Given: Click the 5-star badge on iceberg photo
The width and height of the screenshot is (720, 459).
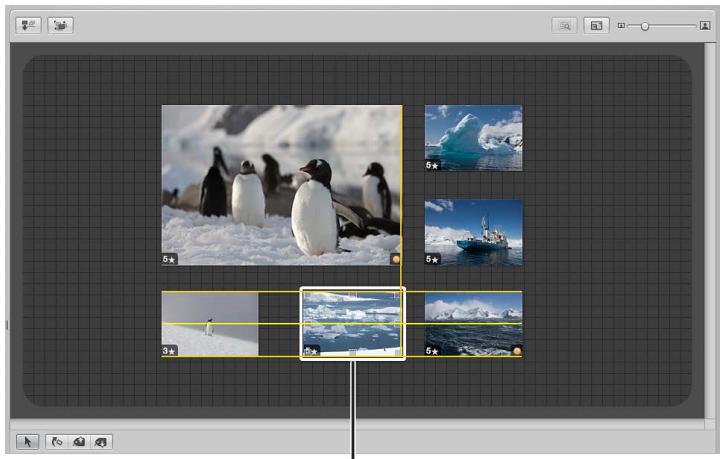Looking at the screenshot, I should (x=433, y=165).
